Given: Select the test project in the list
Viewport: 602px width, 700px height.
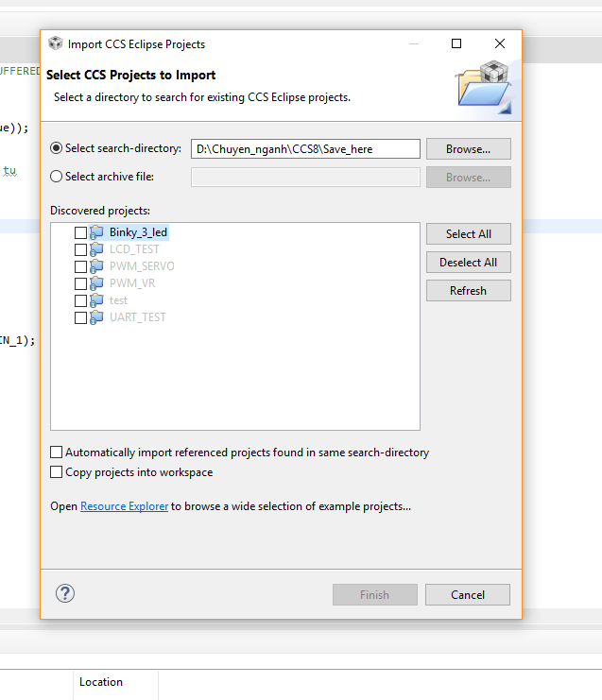Looking at the screenshot, I should 118,300.
